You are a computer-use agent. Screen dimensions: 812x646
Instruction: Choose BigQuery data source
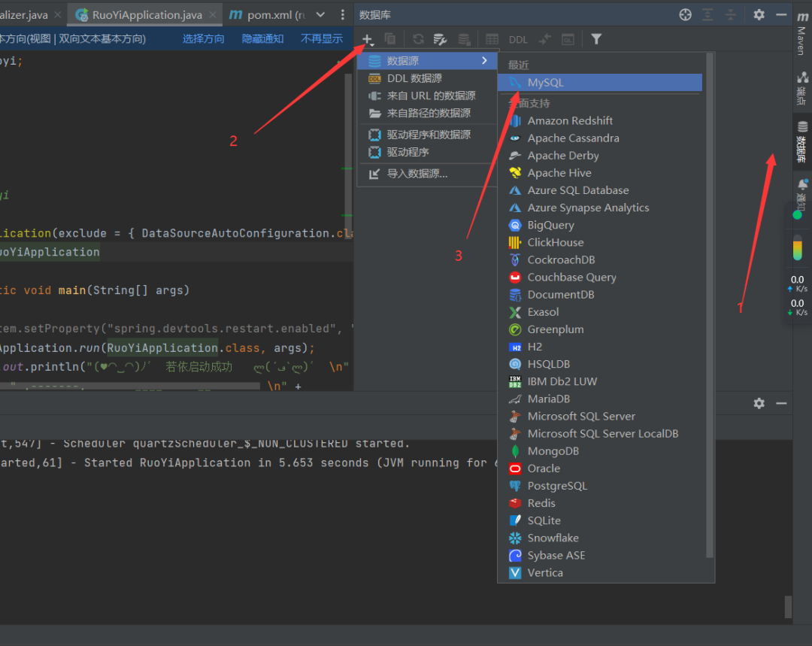(x=601, y=226)
